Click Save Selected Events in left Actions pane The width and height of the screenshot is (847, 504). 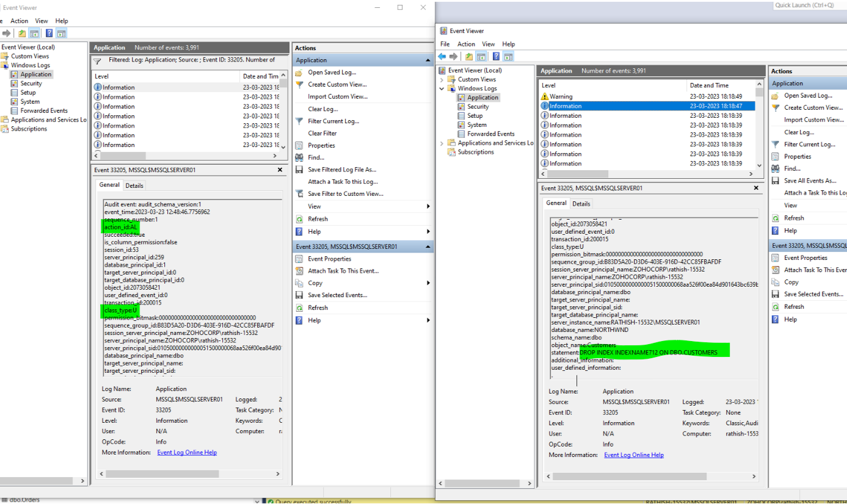pos(337,295)
